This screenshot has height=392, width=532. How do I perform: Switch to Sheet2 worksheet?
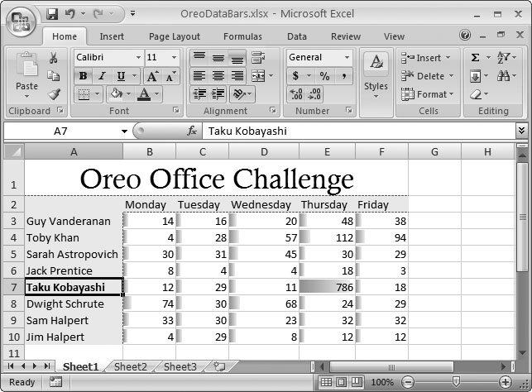click(x=131, y=366)
